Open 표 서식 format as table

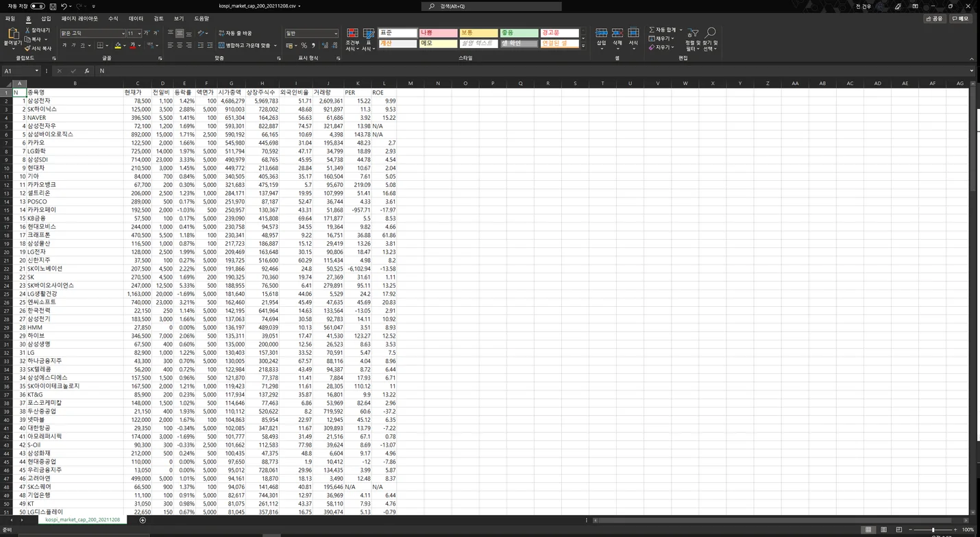[369, 40]
